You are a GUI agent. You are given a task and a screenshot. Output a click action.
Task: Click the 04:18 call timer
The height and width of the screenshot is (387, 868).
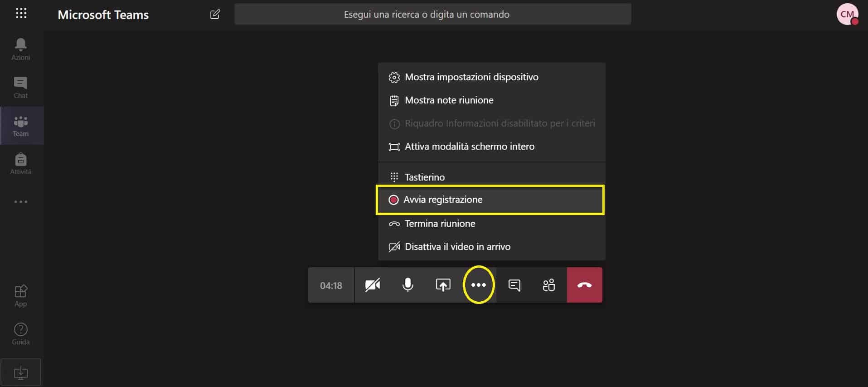pos(331,285)
